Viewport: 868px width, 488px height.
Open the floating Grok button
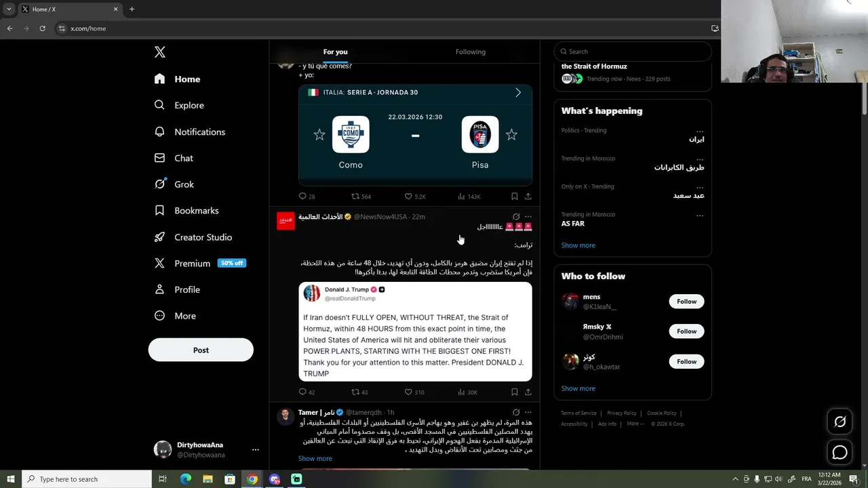point(840,422)
